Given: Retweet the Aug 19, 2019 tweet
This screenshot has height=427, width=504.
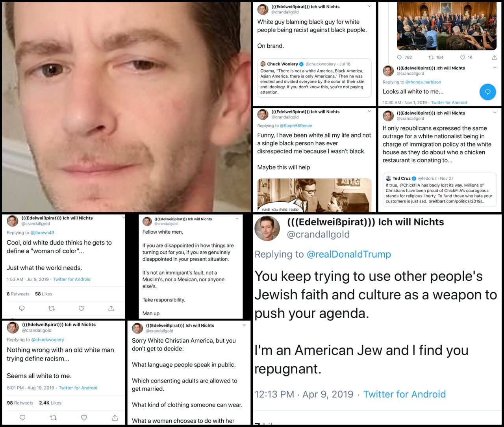Looking at the screenshot, I should [53, 418].
